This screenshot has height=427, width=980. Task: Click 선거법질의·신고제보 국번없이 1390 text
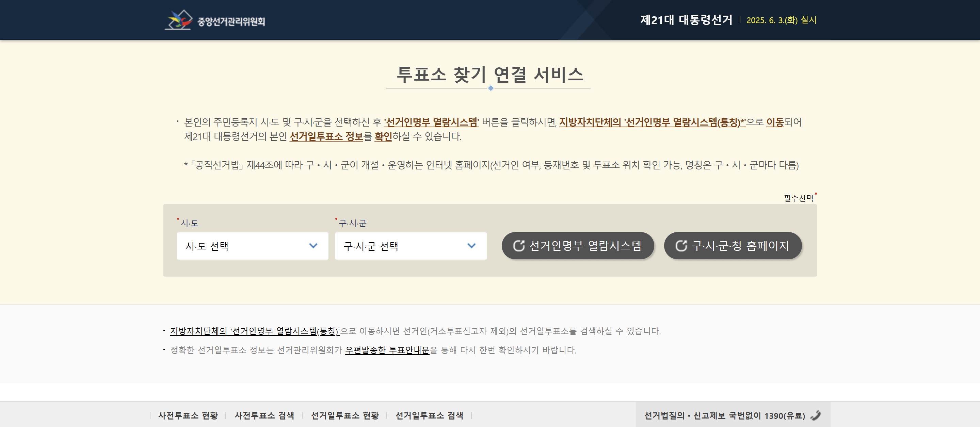pyautogui.click(x=724, y=415)
